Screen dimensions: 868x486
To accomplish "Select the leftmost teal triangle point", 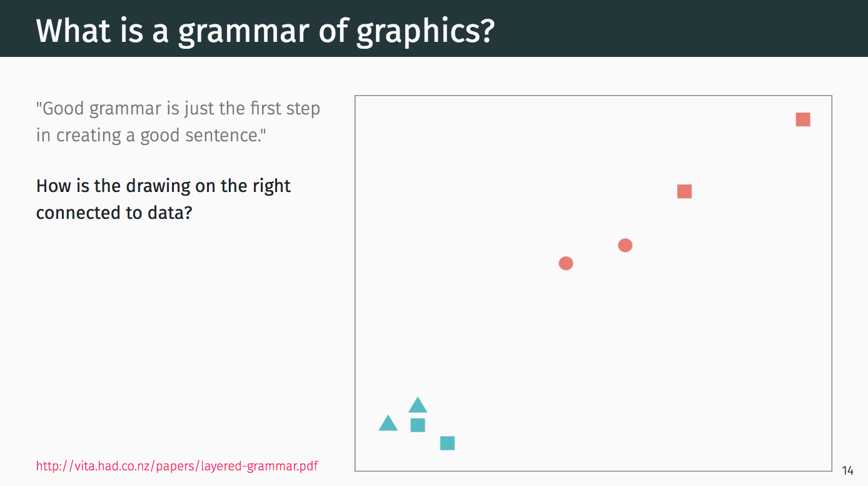I will tap(388, 423).
